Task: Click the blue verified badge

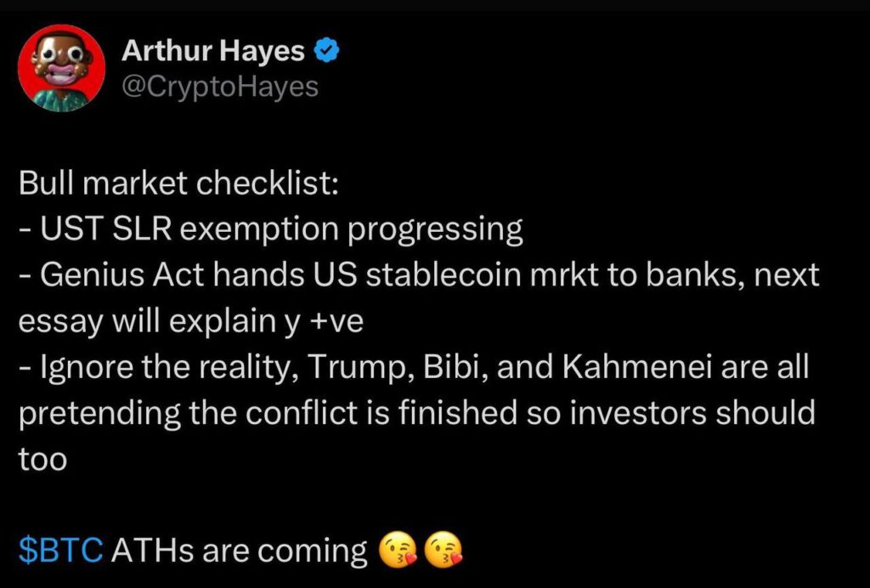Action: (327, 52)
